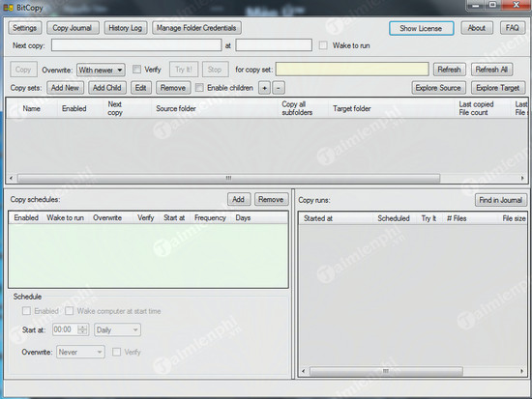The height and width of the screenshot is (399, 532).
Task: Toggle the Schedule Enabled checkbox
Action: pos(26,311)
